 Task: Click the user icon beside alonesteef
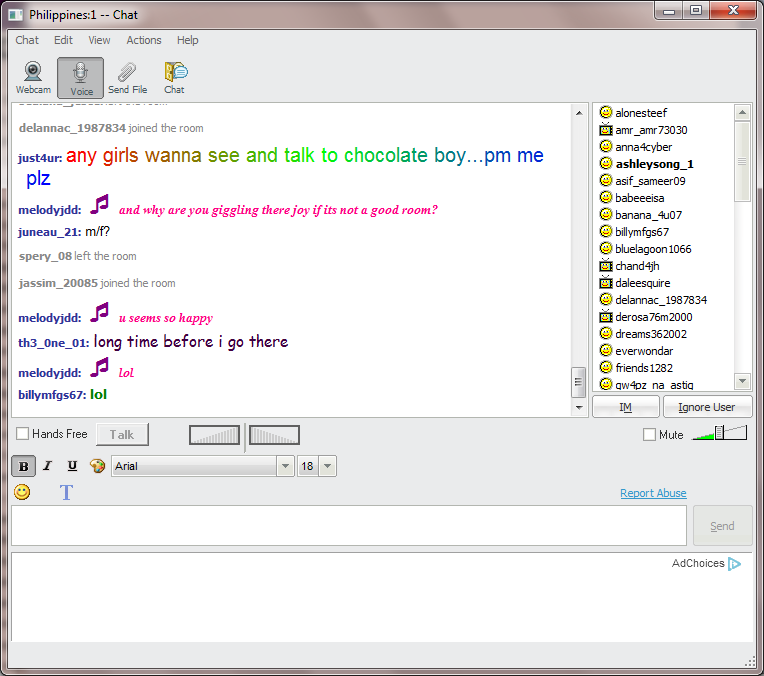605,113
